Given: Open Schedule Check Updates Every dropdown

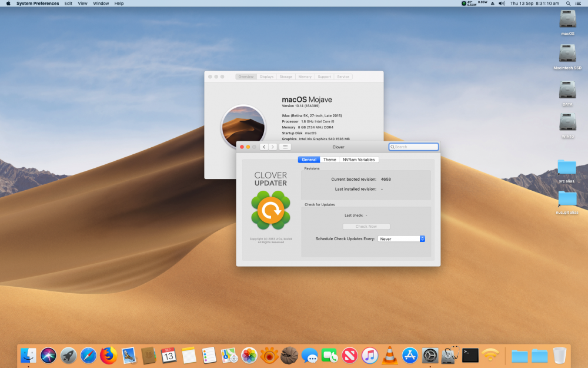Looking at the screenshot, I should tap(401, 239).
